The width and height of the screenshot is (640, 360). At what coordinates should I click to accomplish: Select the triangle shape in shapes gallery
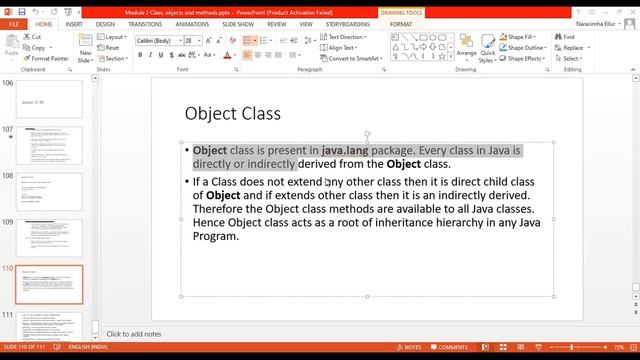coord(395,47)
